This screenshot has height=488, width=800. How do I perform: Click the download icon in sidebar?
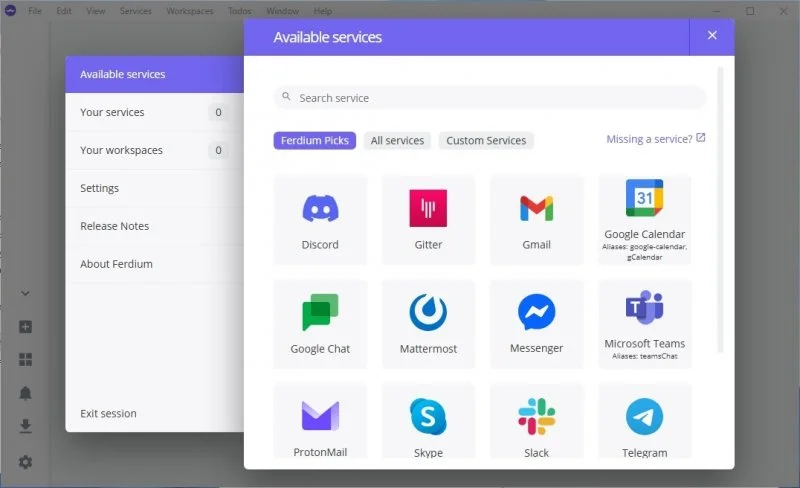click(x=26, y=426)
